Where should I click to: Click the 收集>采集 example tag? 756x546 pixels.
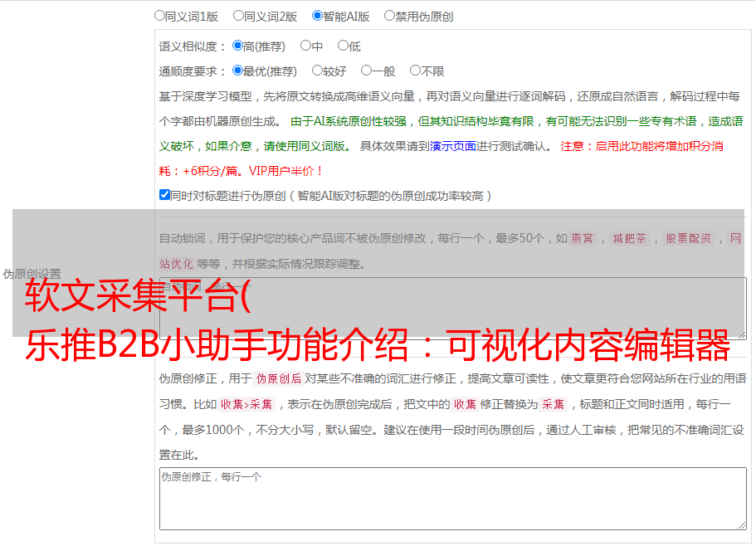pos(246,404)
